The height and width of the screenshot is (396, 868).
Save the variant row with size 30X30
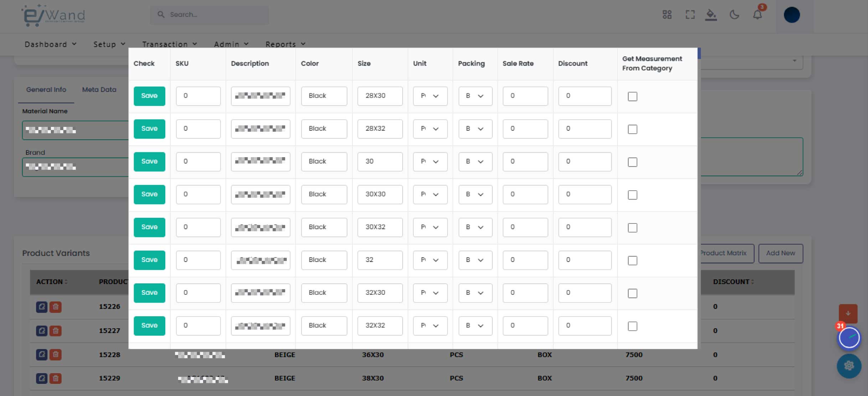click(x=149, y=194)
